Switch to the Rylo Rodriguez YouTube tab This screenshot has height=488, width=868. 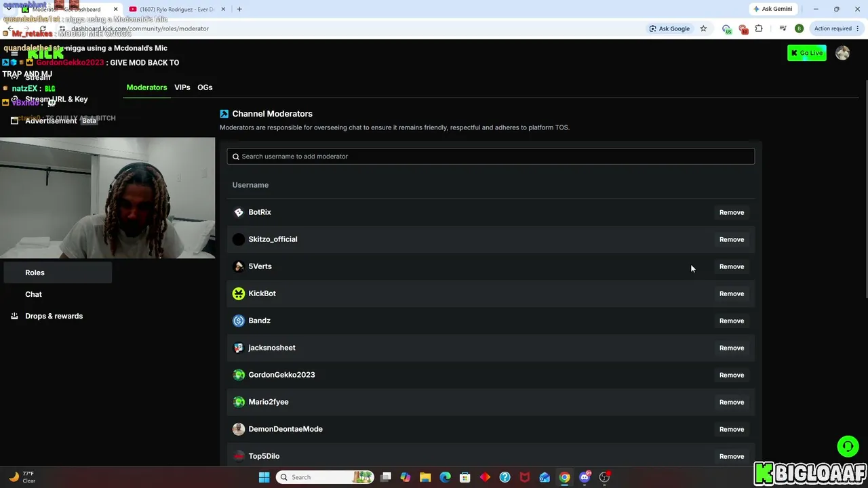(x=178, y=9)
